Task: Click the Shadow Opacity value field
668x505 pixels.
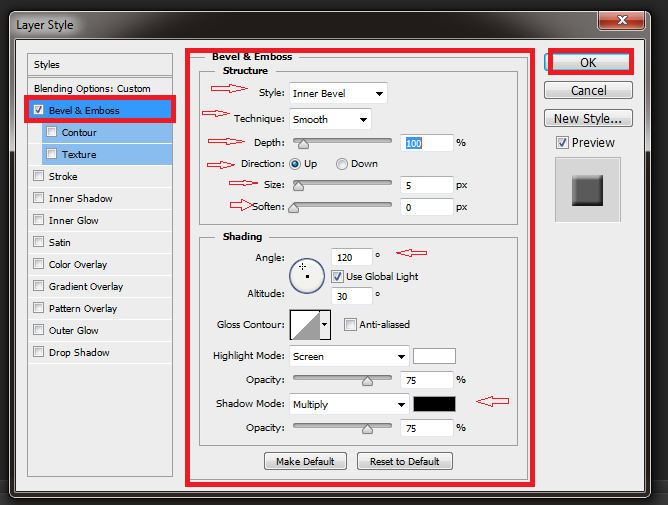Action: [x=426, y=428]
